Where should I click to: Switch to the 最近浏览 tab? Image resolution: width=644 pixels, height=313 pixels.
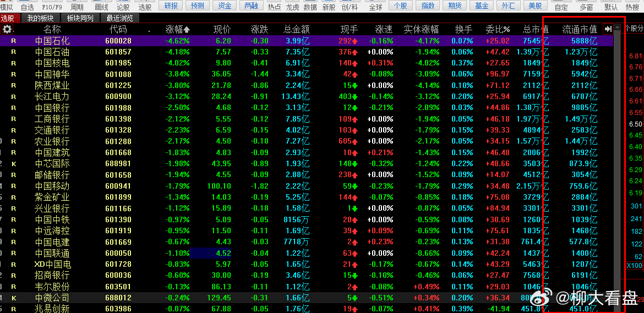[119, 18]
